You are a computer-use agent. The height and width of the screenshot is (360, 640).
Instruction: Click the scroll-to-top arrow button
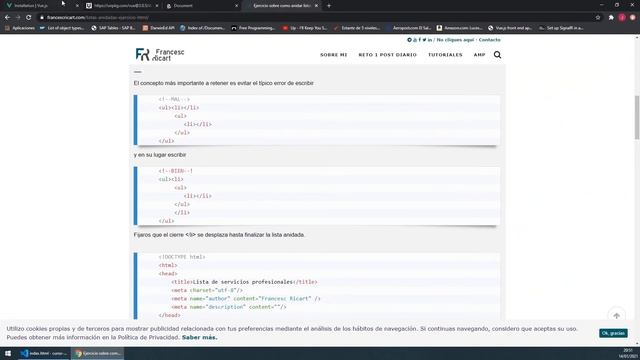coord(616,316)
